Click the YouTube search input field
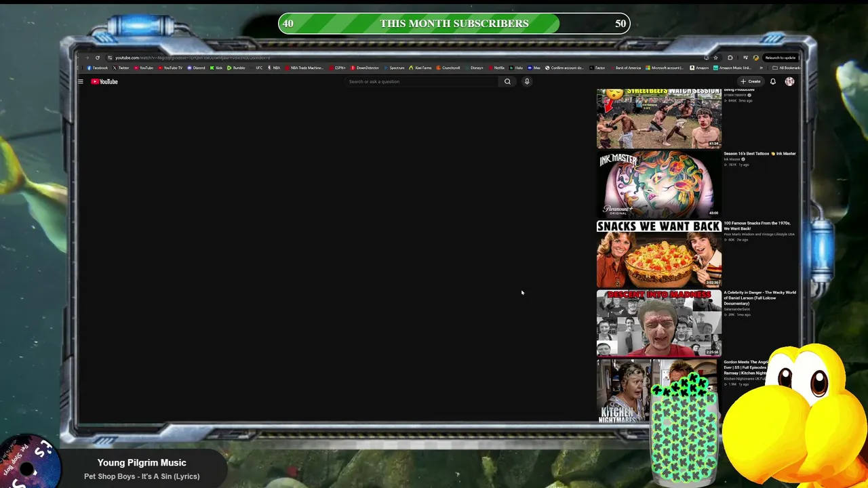The image size is (868, 488). [x=422, y=81]
